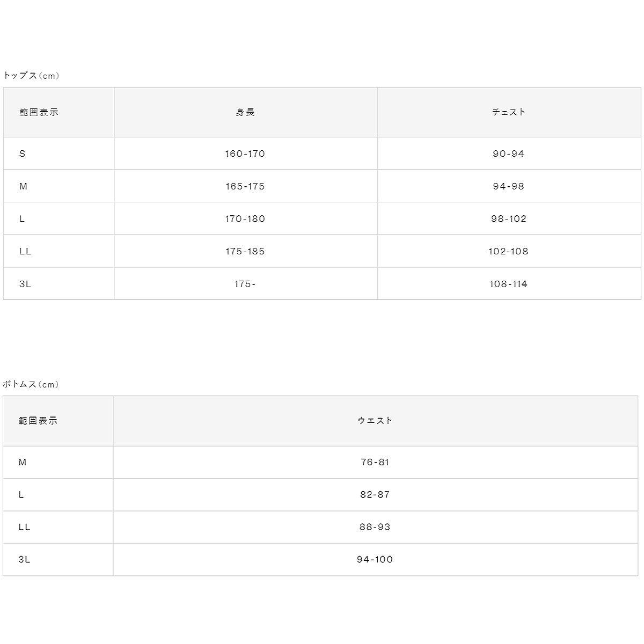Screen dimensions: 644x644
Task: Click the トップス(cm) table title
Action: (x=31, y=76)
